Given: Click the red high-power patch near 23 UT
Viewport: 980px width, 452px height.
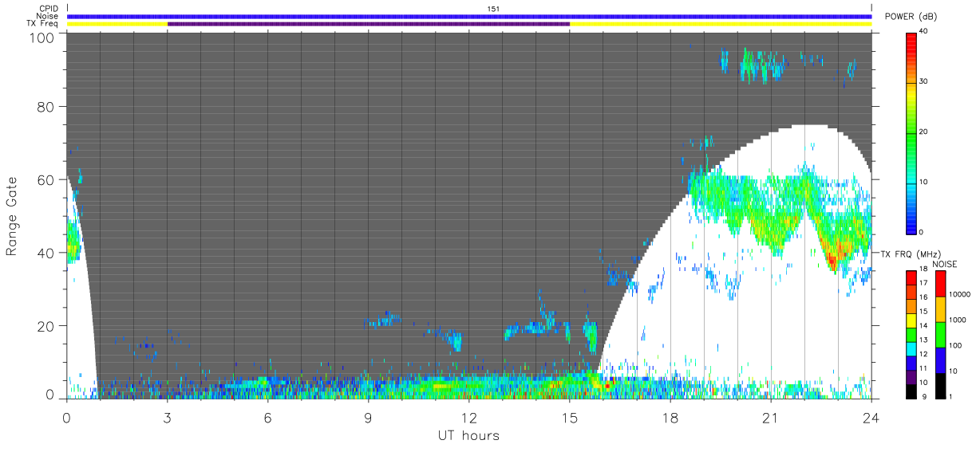Looking at the screenshot, I should (832, 260).
